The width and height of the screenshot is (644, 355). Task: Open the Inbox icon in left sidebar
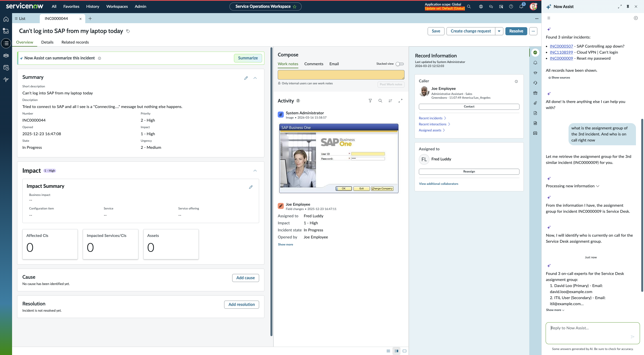pos(6,31)
